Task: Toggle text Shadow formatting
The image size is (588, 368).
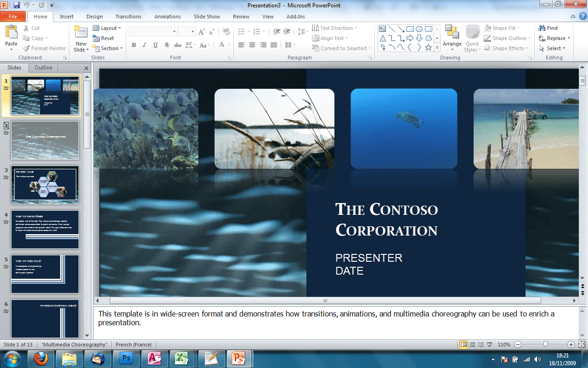Action: tap(167, 45)
